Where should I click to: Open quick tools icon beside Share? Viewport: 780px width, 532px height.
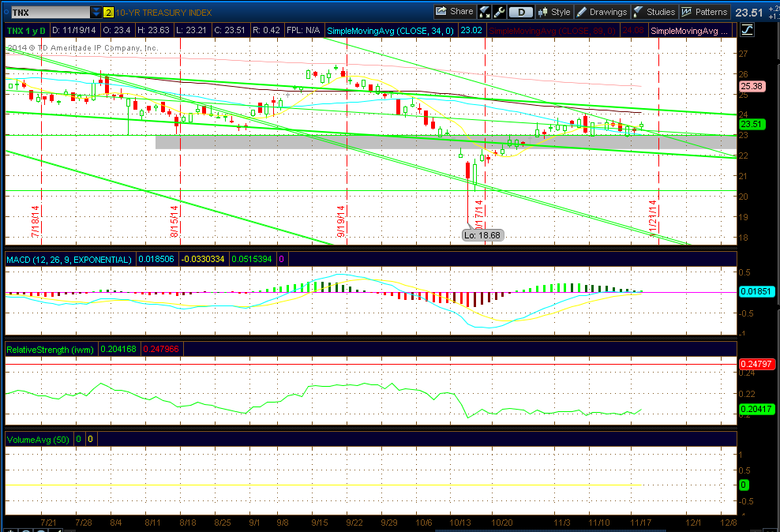484,12
